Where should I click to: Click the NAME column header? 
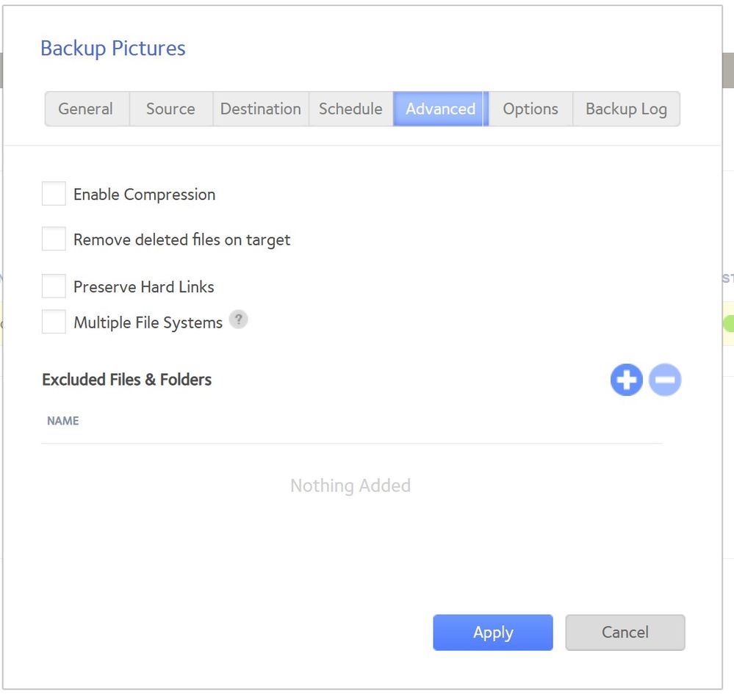pos(63,421)
